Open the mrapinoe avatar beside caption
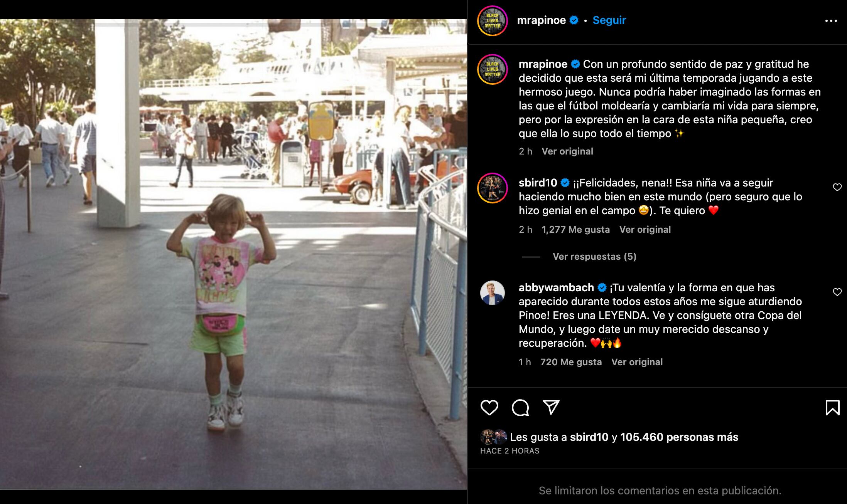This screenshot has height=504, width=847. pyautogui.click(x=493, y=69)
